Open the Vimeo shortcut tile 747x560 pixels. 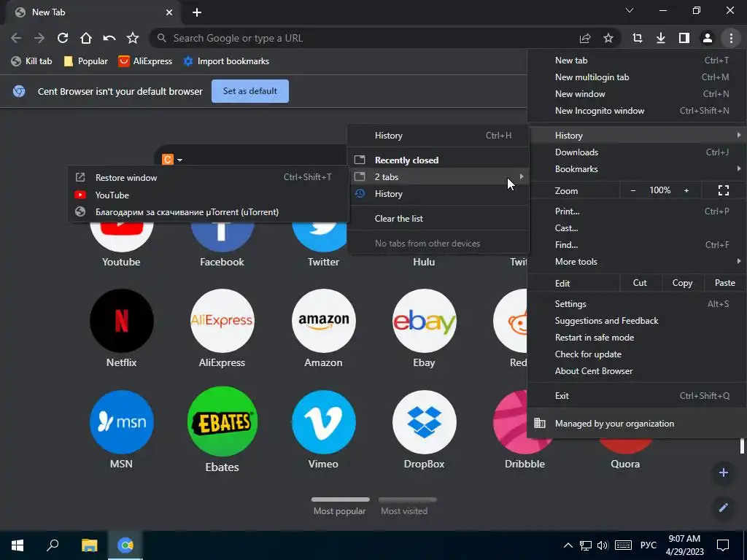click(323, 430)
